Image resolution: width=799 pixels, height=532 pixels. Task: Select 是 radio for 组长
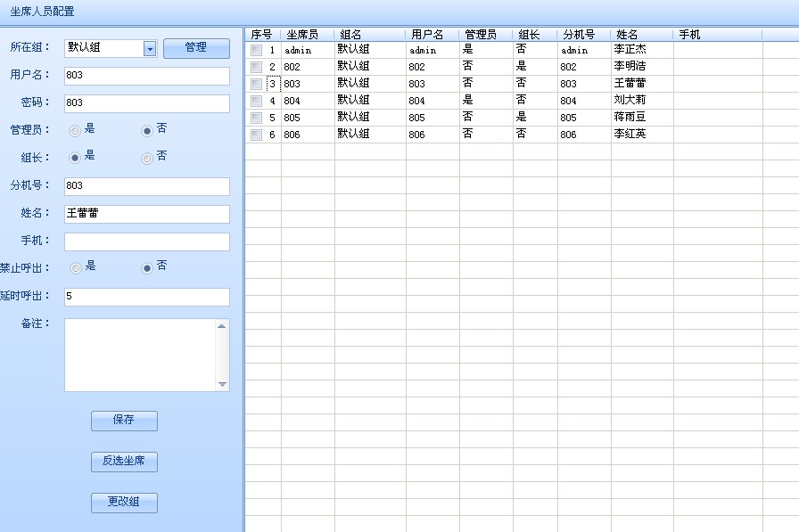75,158
